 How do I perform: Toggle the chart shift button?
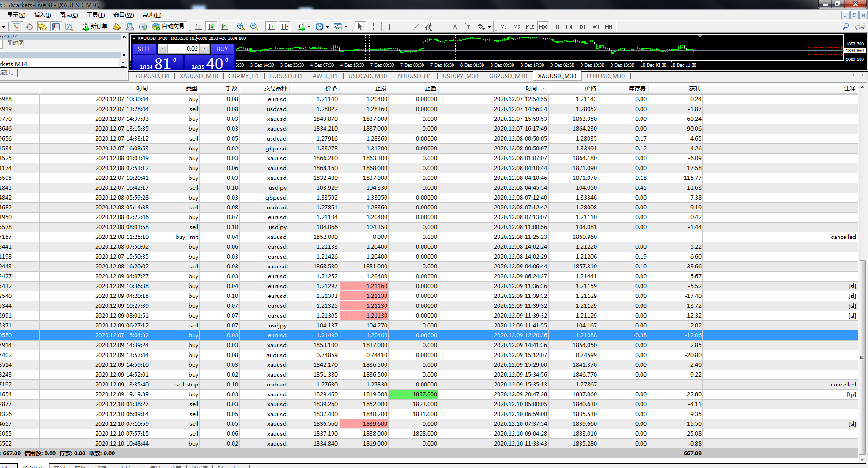(x=285, y=27)
